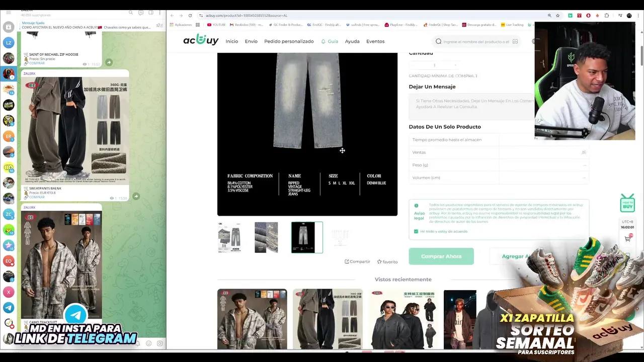Screen dimensions: 644x362
Task: Select second thumbnail showing denim closeup
Action: [x=266, y=237]
